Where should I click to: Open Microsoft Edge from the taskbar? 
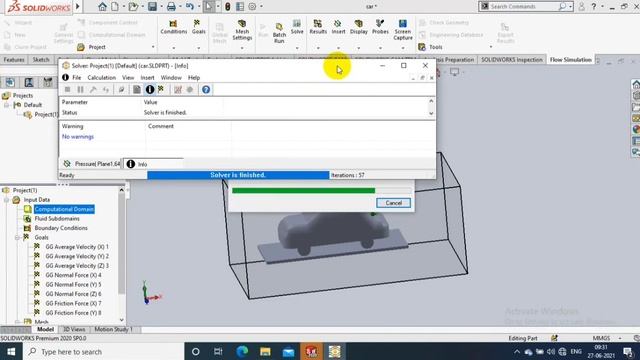[x=242, y=351]
